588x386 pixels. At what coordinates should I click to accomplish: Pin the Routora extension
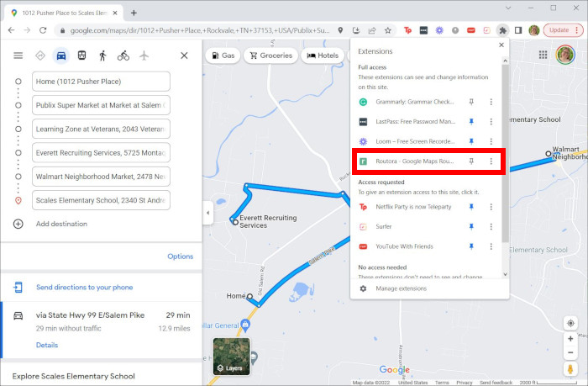[x=471, y=161]
